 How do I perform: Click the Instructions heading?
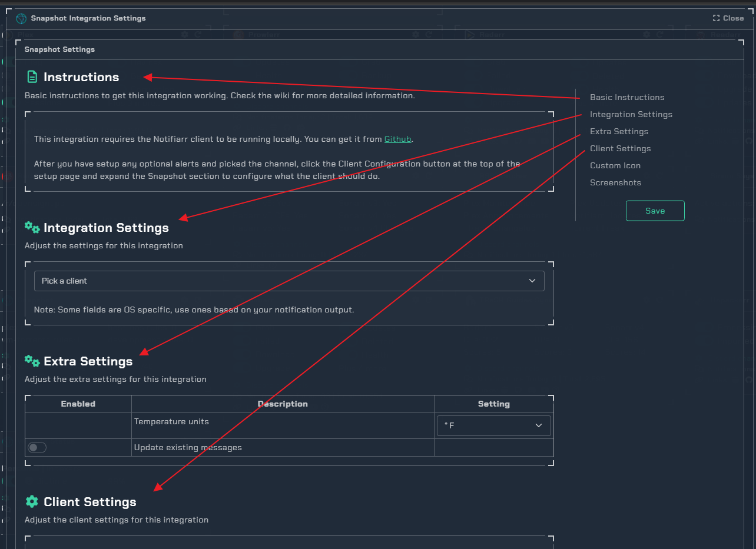coord(81,77)
